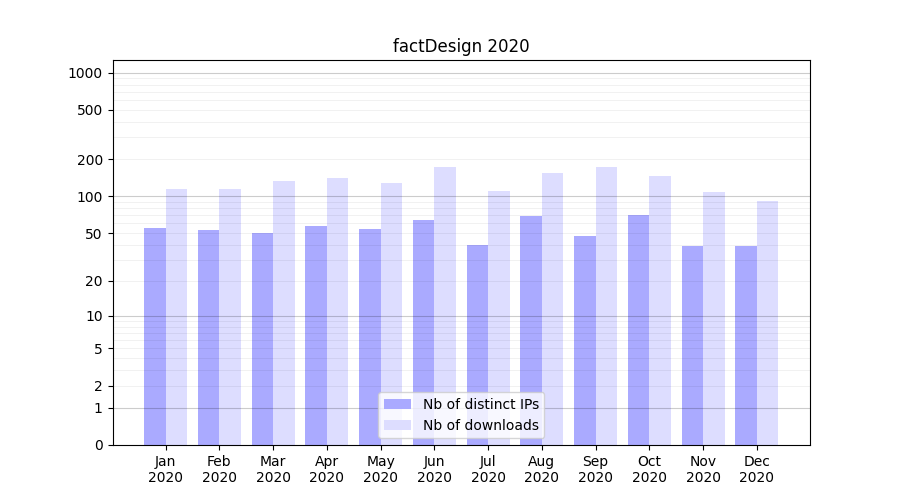Click the 200 y-axis tick label
Screen dimensions: 900x500
tap(90, 160)
